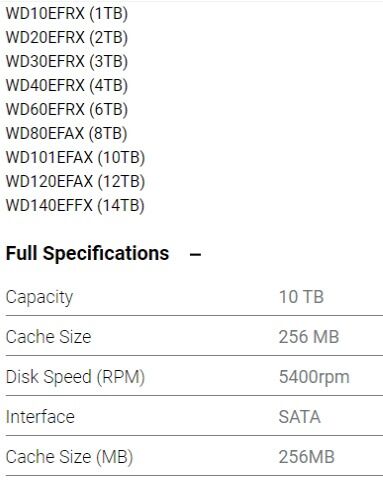The width and height of the screenshot is (383, 481).
Task: Click the Capacity row label
Action: [39, 297]
